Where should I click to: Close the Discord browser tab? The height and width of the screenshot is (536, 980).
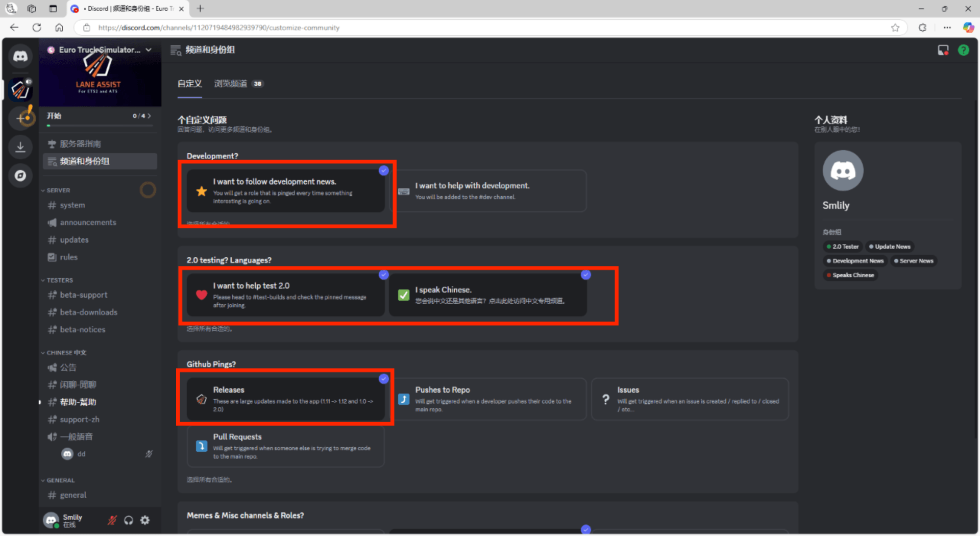[x=181, y=9]
